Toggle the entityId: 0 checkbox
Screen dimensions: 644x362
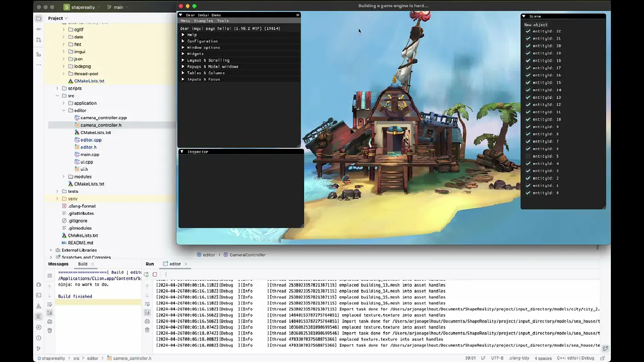click(x=528, y=193)
